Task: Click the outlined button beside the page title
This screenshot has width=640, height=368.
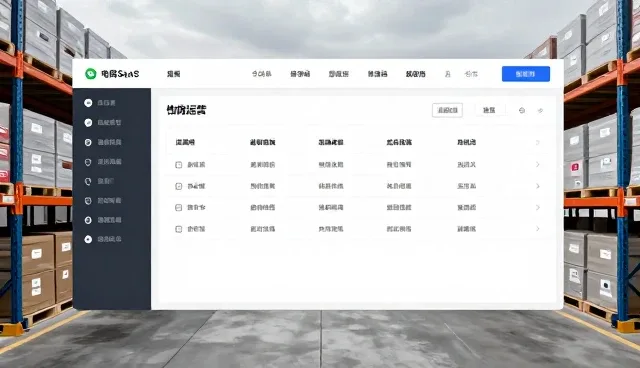Action: click(447, 110)
